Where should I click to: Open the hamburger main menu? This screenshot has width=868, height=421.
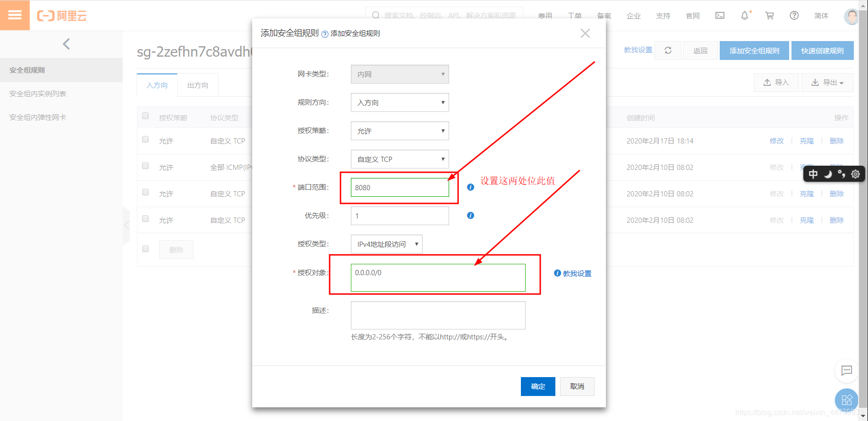point(15,15)
